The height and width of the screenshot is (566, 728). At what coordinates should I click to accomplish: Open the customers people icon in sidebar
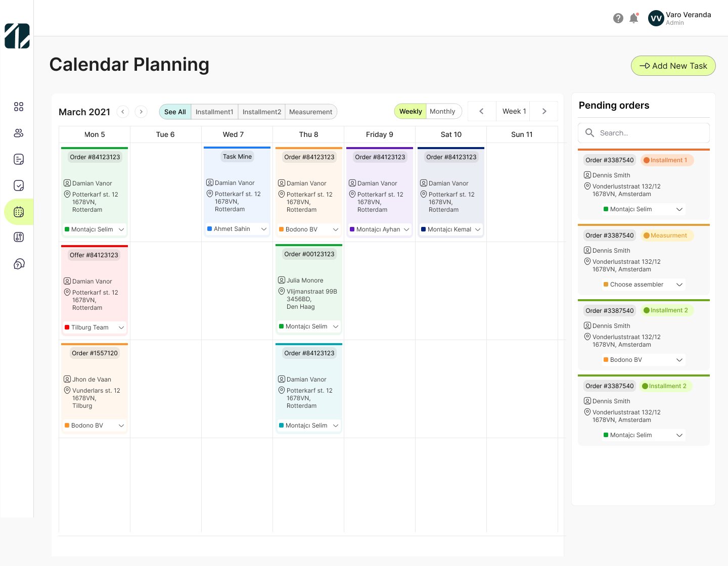click(x=19, y=133)
